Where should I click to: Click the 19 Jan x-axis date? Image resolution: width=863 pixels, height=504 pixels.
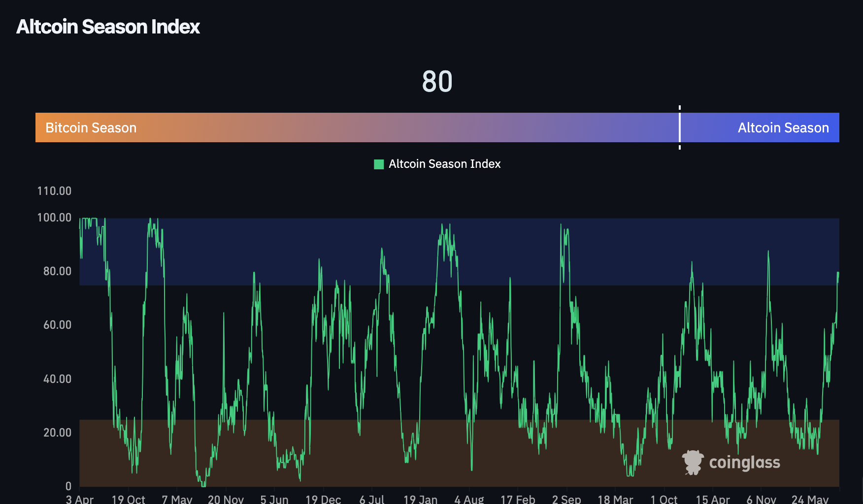tap(420, 499)
